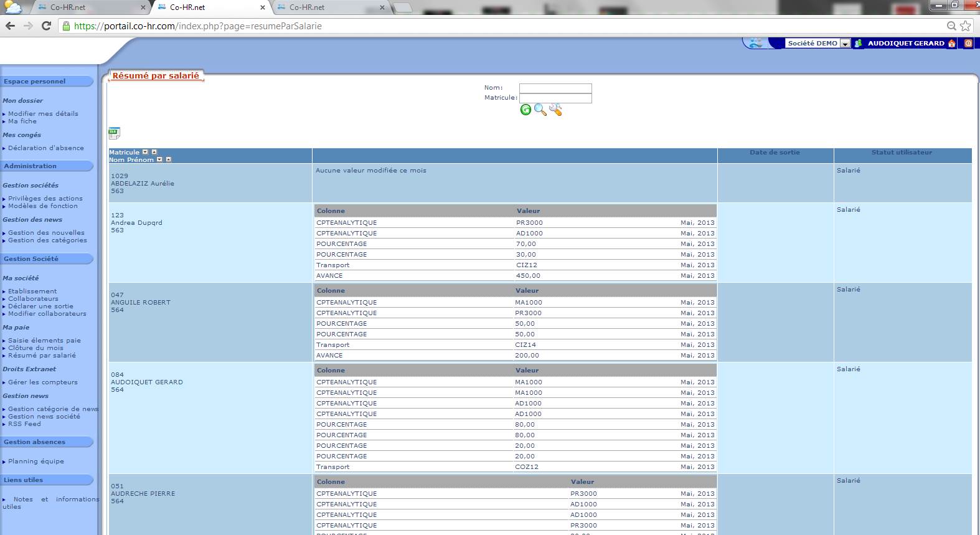The width and height of the screenshot is (980, 535).
Task: Reload the page with browser refresh button
Action: pos(46,26)
